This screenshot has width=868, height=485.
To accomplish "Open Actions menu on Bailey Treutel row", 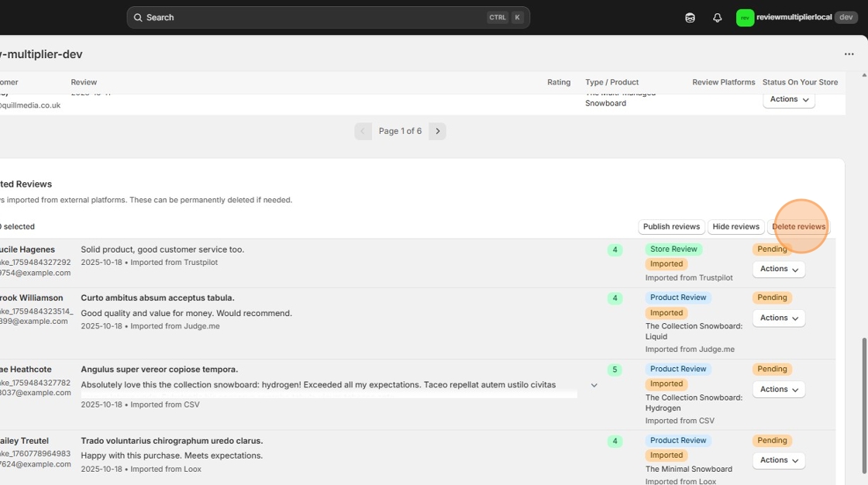I will 778,460.
